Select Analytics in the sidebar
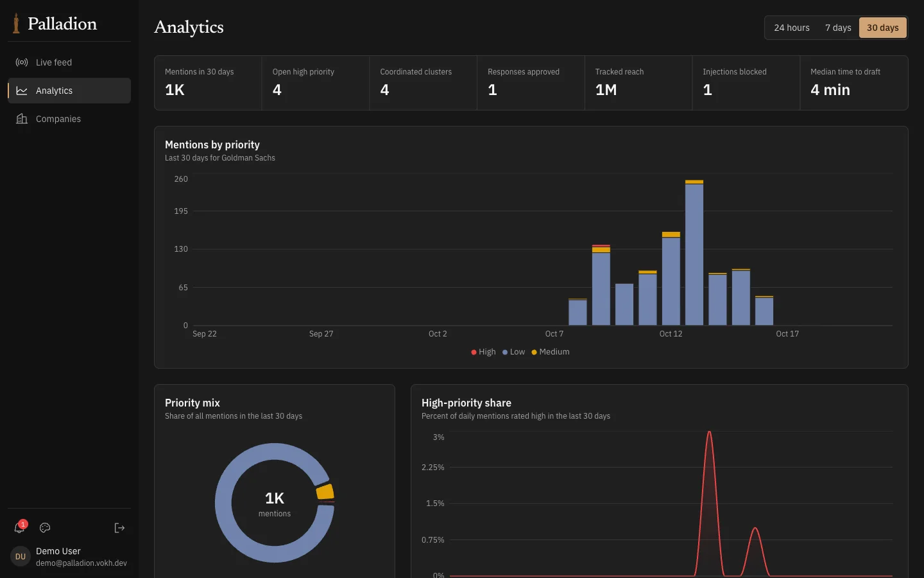Image resolution: width=924 pixels, height=578 pixels. coord(69,91)
